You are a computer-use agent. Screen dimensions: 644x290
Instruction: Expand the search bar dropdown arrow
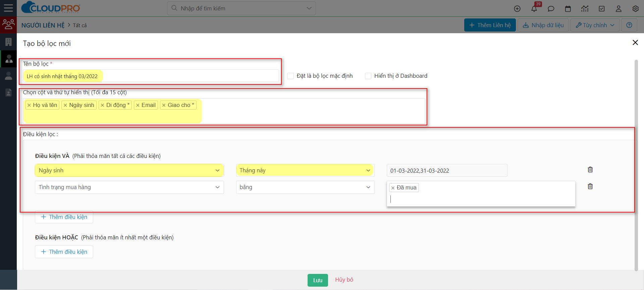point(309,8)
